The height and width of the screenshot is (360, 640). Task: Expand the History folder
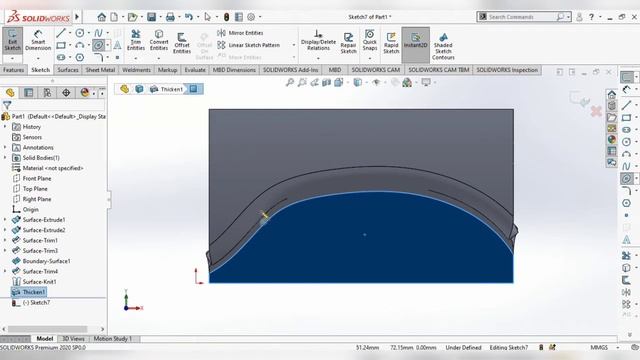coord(5,127)
